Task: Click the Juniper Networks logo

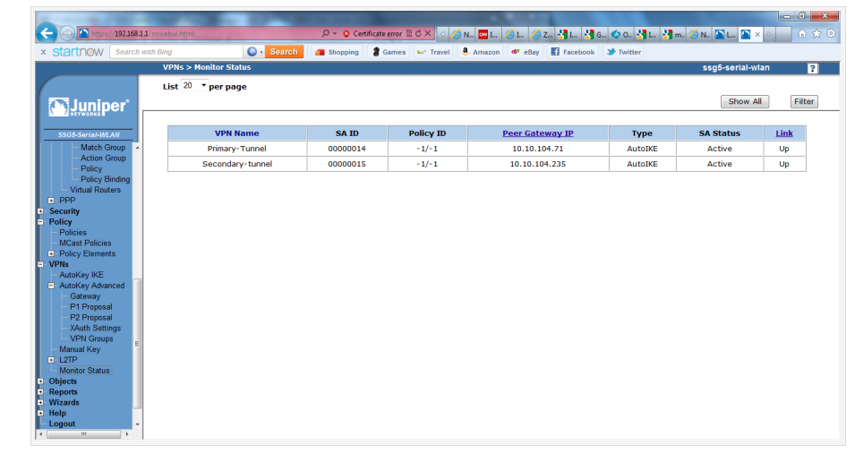Action: pos(88,107)
